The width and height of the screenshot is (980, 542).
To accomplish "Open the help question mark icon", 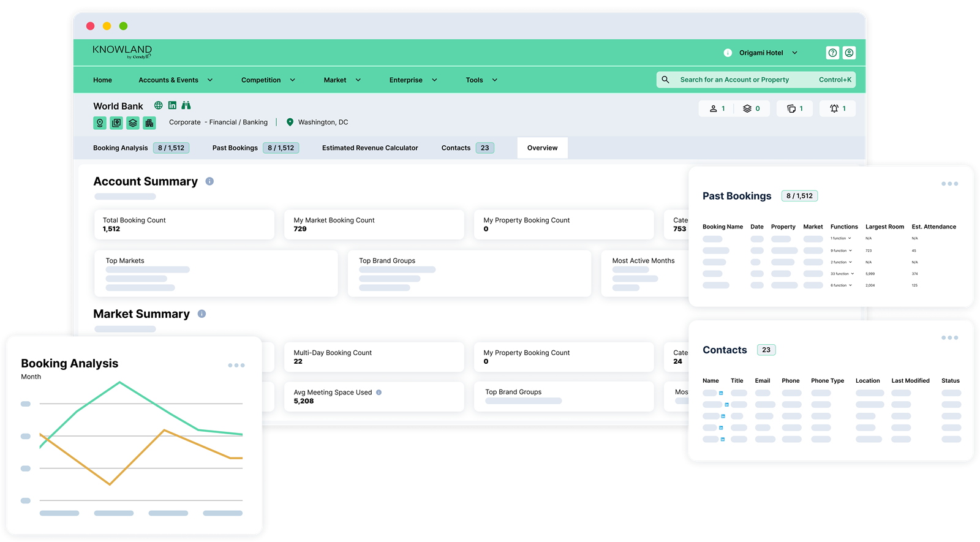I will click(832, 53).
